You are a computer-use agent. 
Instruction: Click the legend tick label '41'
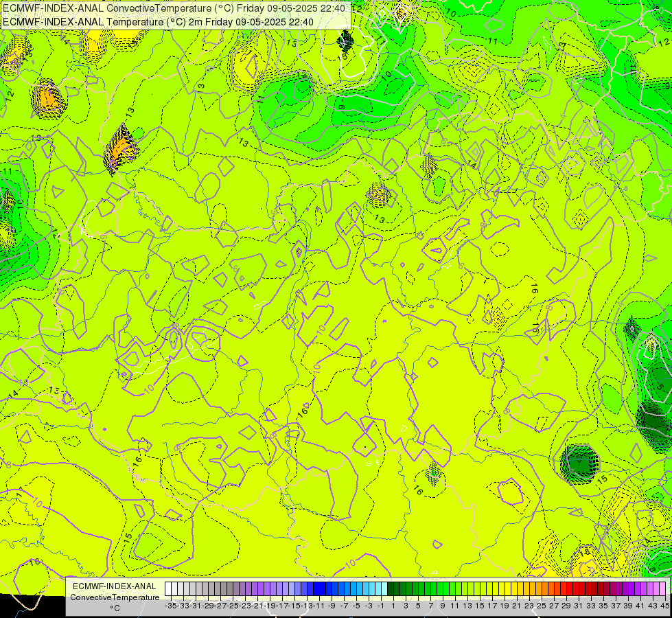point(640,606)
